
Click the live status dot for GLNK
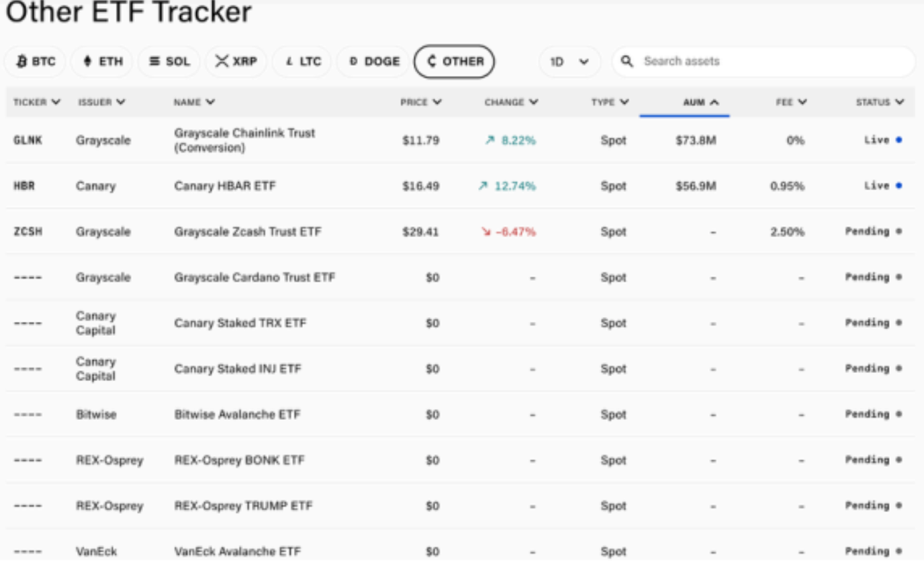[899, 140]
